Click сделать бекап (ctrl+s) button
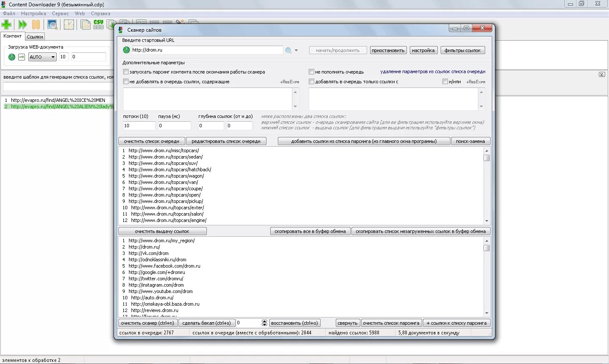This screenshot has width=609, height=364. point(207,323)
